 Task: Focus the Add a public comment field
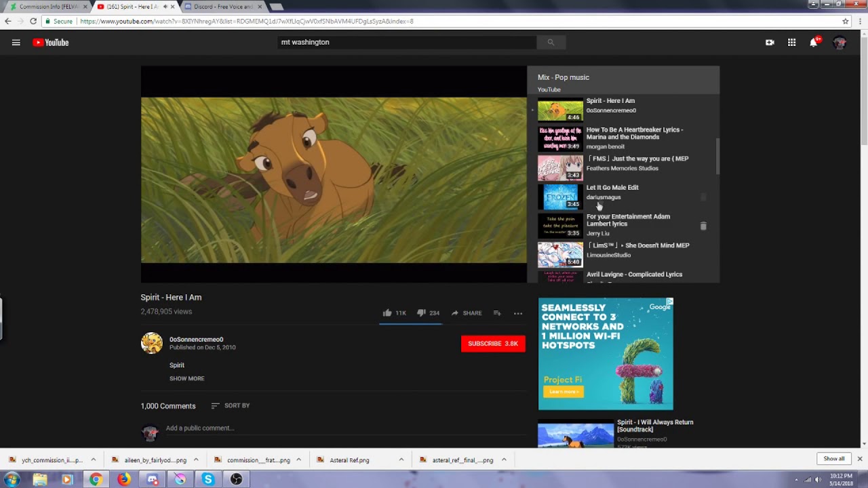(346, 428)
